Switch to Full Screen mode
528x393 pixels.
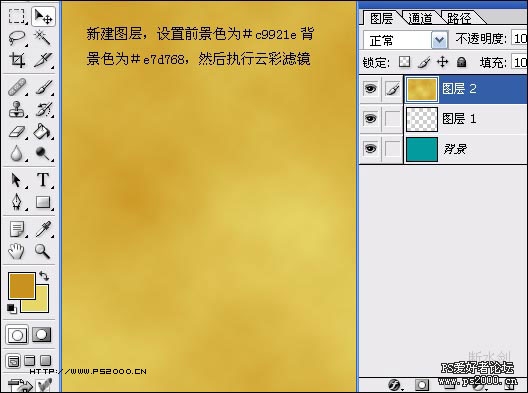pyautogui.click(x=45, y=361)
